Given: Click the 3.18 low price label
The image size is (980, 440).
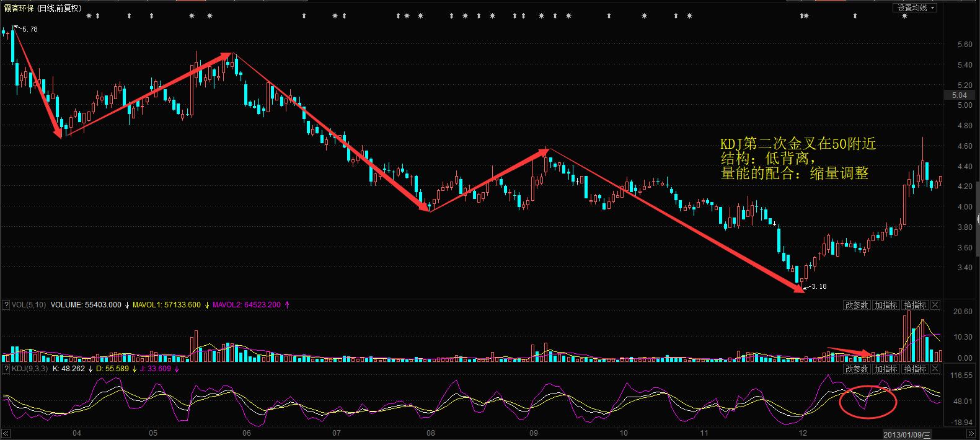Looking at the screenshot, I should tap(819, 286).
